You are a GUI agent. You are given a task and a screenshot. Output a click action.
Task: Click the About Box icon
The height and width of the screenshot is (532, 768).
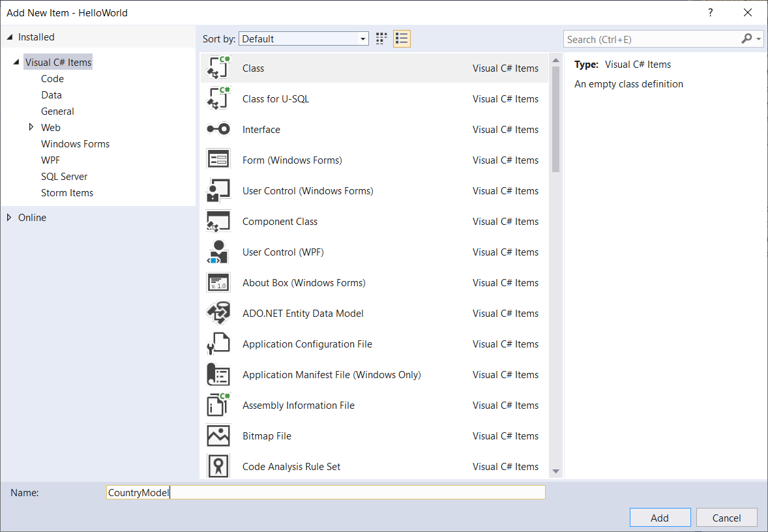coord(218,283)
